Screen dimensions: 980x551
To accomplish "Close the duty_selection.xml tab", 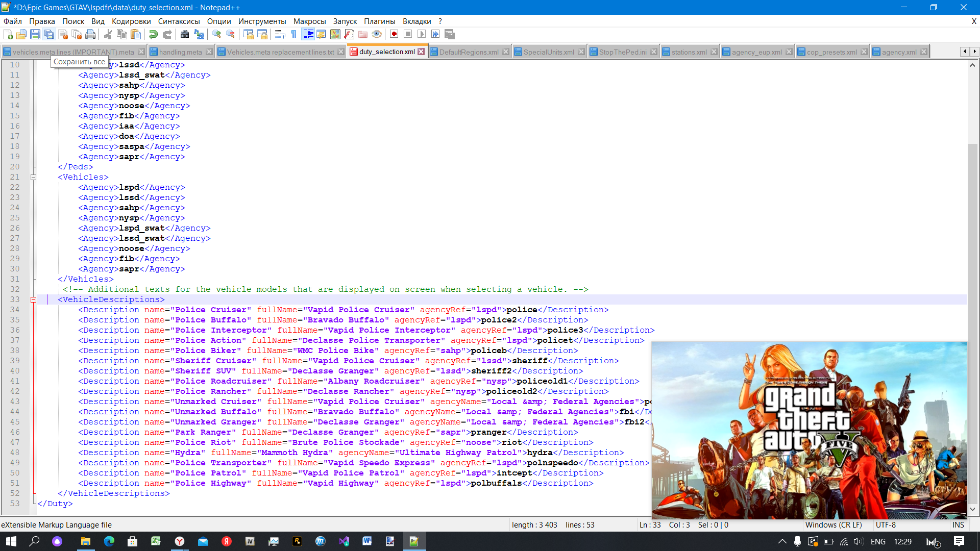I will coord(421,52).
